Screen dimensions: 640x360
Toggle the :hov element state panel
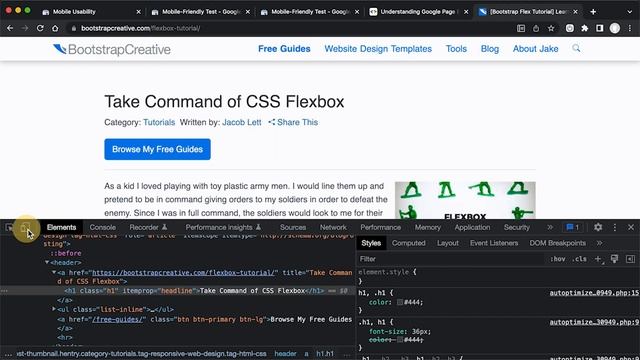(x=558, y=259)
